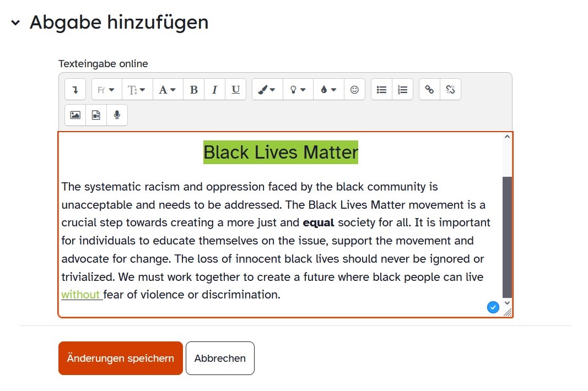Record audio using the microphone icon
Screen dimensions: 588x391
pyautogui.click(x=117, y=115)
